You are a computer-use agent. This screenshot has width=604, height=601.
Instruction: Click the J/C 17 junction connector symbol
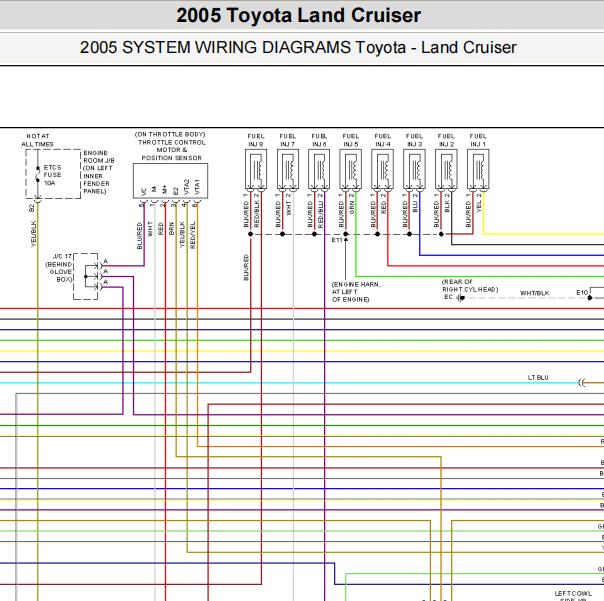click(x=86, y=277)
